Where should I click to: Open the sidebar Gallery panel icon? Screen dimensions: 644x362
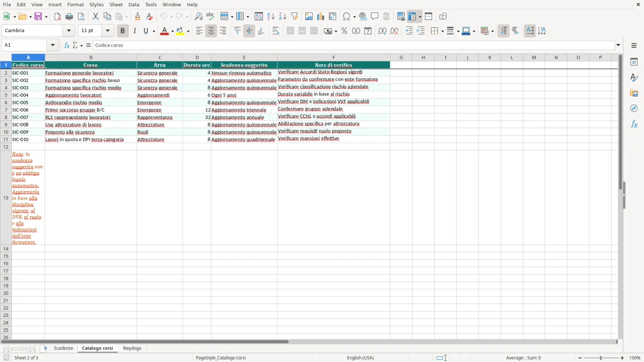pyautogui.click(x=634, y=93)
